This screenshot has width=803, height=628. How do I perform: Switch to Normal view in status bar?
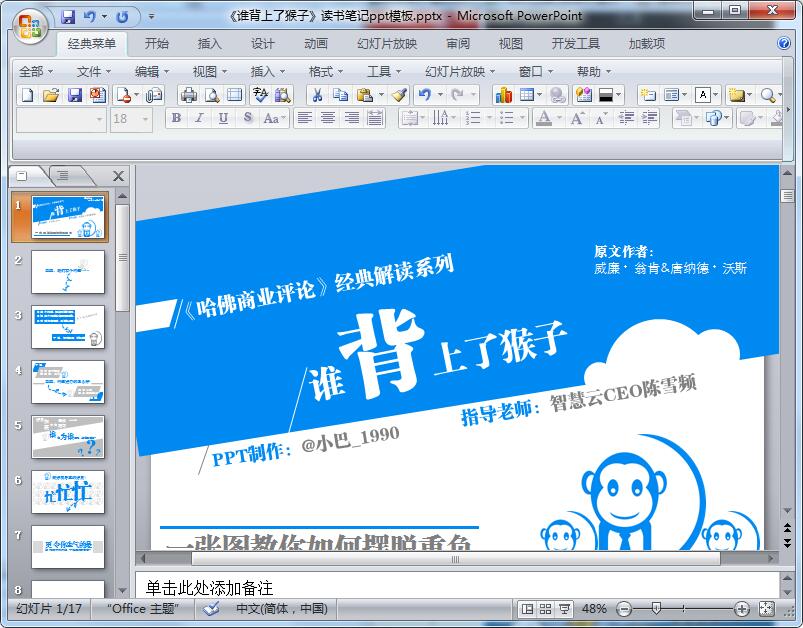(527, 609)
